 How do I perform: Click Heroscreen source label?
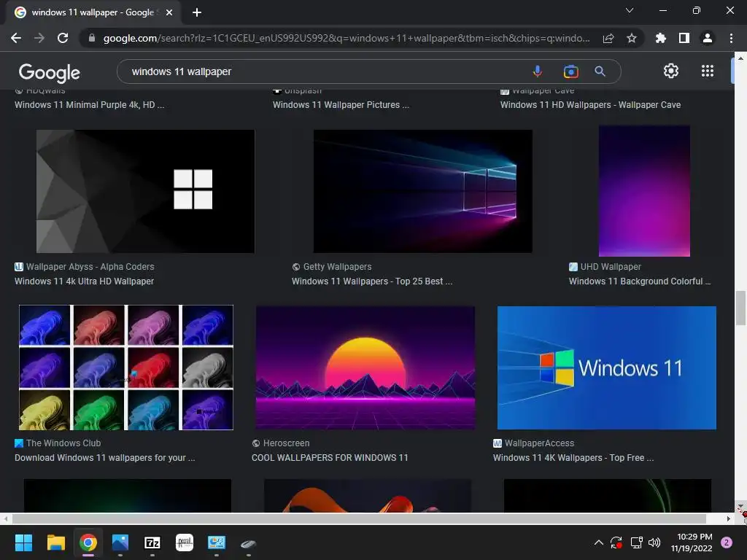(286, 443)
